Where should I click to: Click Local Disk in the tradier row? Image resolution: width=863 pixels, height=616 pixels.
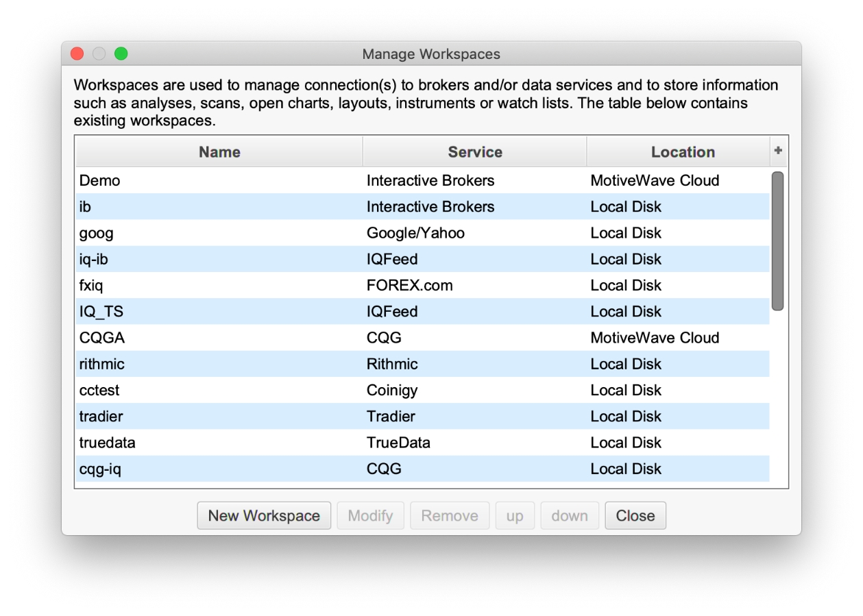point(626,416)
